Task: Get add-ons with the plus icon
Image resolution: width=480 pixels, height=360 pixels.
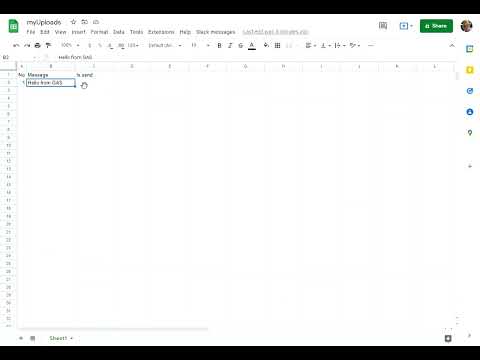Action: coord(470,166)
